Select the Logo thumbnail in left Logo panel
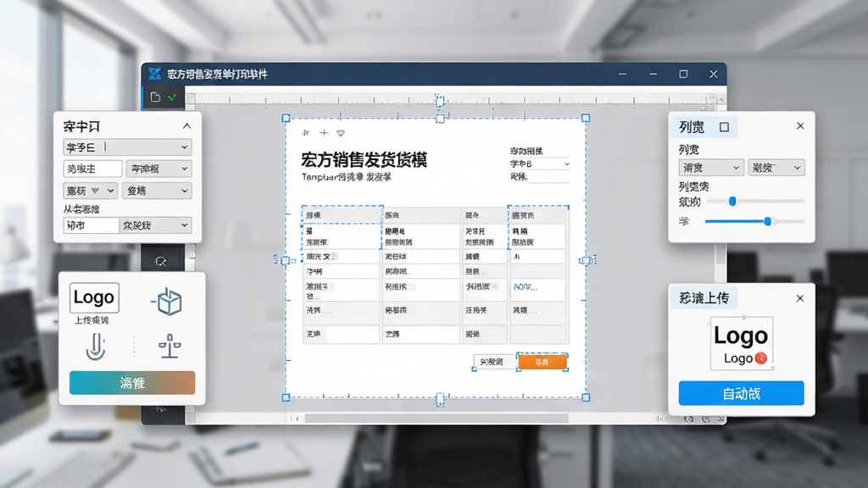 click(94, 297)
